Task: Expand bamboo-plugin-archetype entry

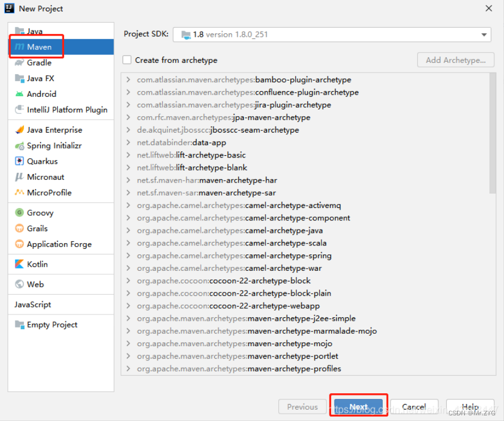Action: [128, 80]
